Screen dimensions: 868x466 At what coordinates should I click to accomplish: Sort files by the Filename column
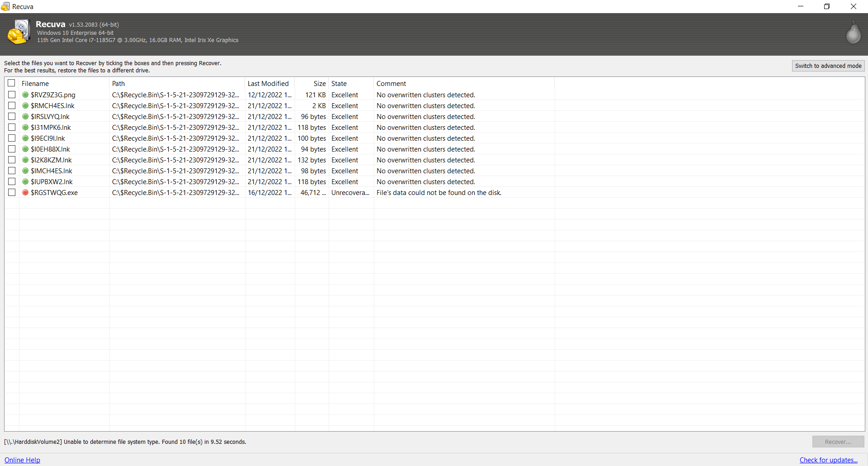point(36,83)
